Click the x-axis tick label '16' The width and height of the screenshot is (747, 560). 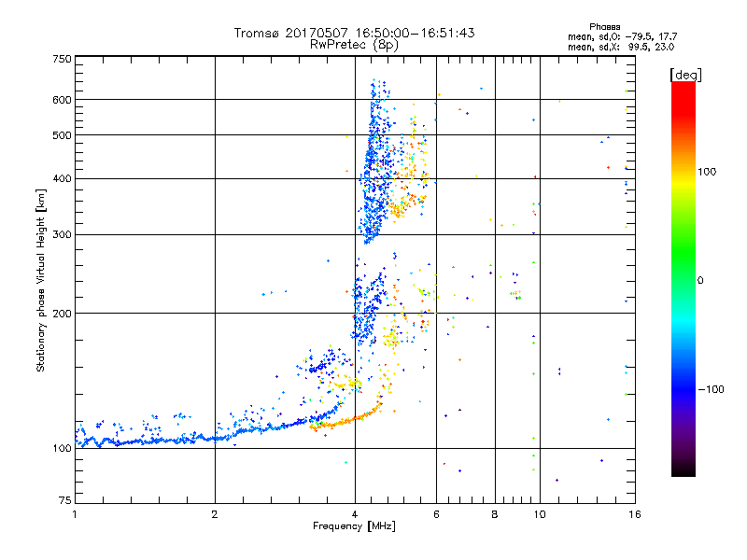635,514
